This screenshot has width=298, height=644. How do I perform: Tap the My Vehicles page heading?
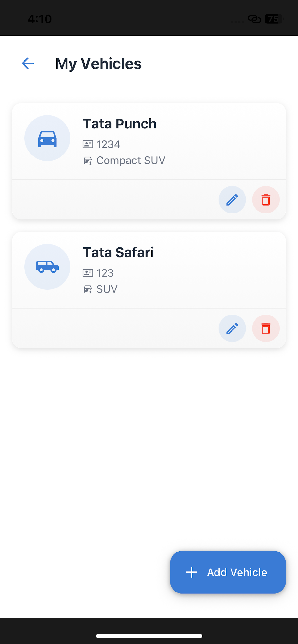tap(98, 63)
